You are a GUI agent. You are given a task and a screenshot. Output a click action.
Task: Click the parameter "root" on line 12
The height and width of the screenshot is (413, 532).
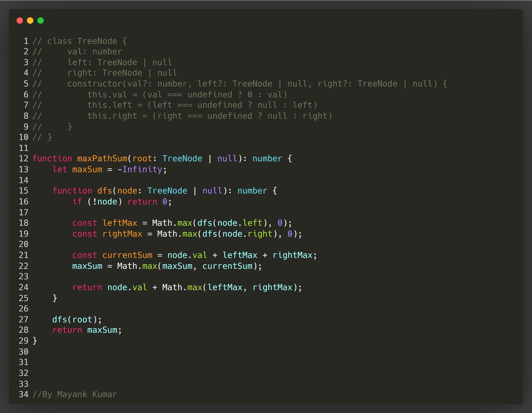point(142,159)
